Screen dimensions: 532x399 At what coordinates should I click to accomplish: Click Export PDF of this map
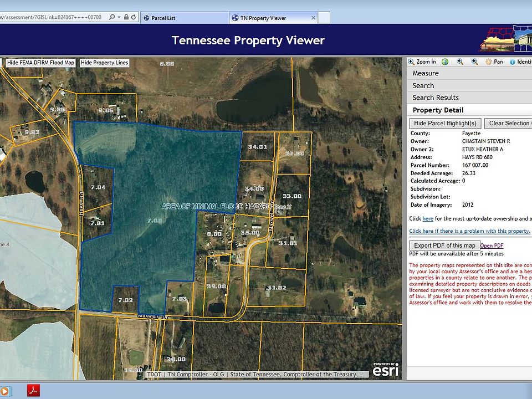(x=444, y=245)
